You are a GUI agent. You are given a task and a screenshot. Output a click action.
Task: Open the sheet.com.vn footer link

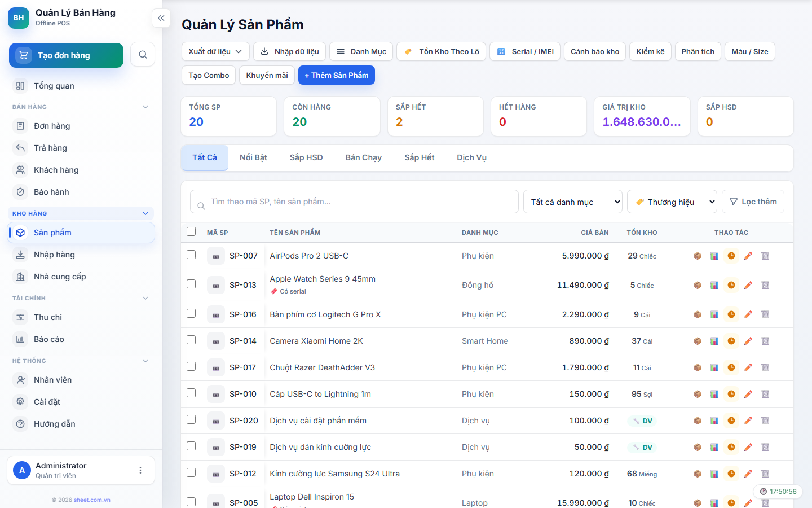click(x=92, y=500)
